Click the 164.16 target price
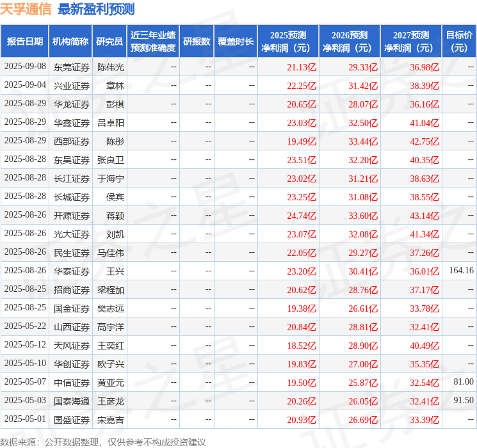 [x=461, y=270]
